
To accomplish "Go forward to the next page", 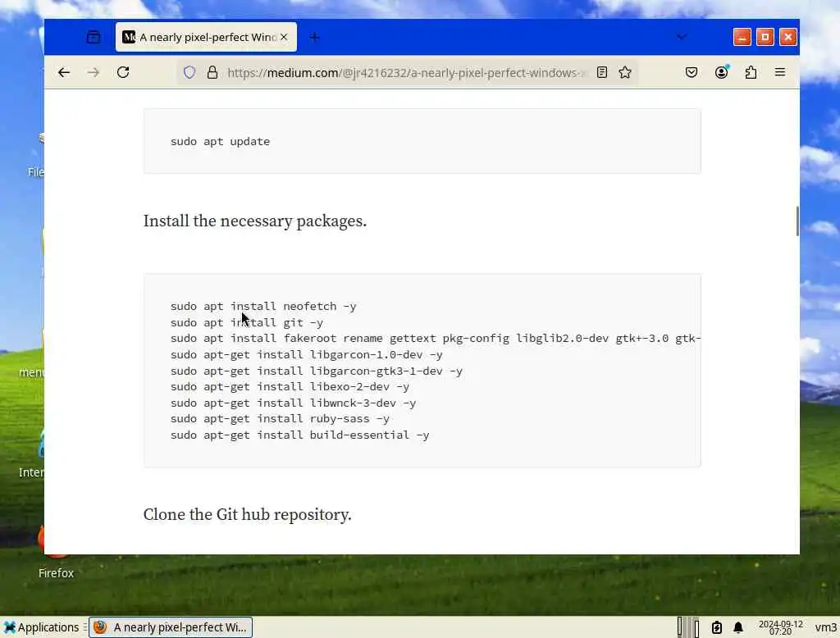I will [x=94, y=72].
